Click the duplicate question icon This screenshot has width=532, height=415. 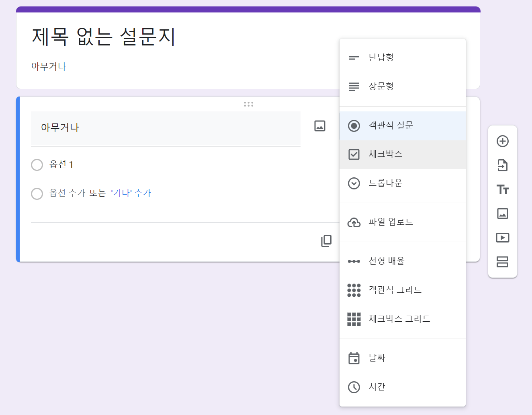coord(326,241)
